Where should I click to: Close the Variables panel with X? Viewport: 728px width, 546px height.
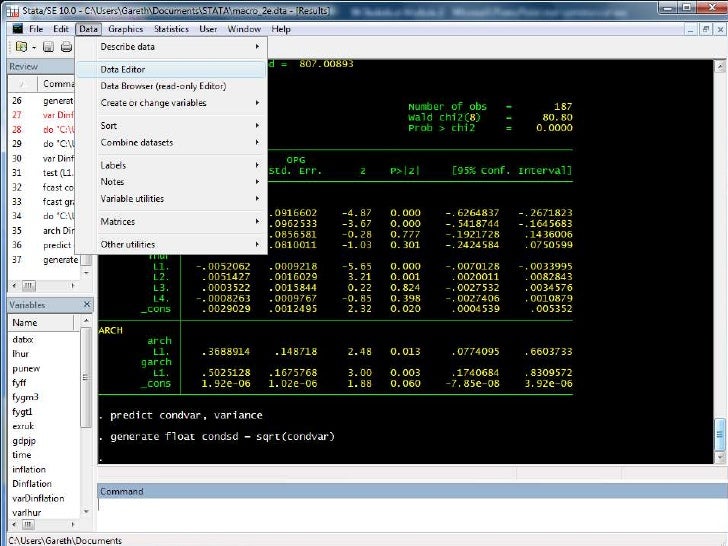click(86, 304)
